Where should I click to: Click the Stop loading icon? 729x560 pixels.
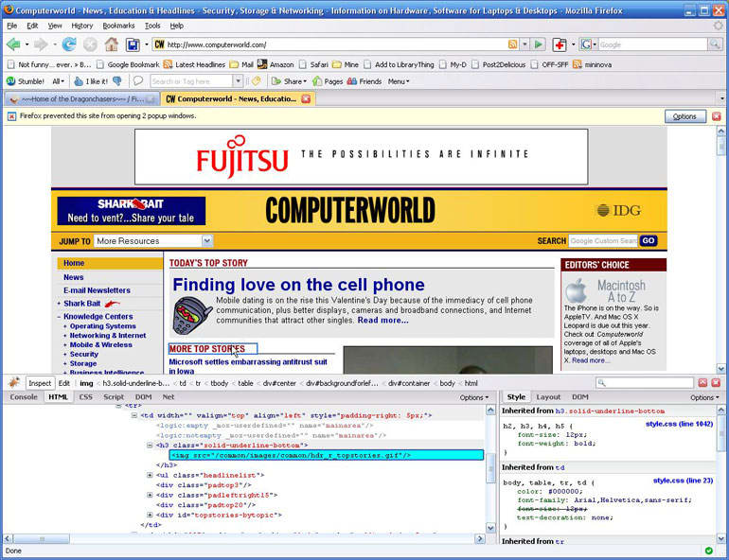coord(90,44)
